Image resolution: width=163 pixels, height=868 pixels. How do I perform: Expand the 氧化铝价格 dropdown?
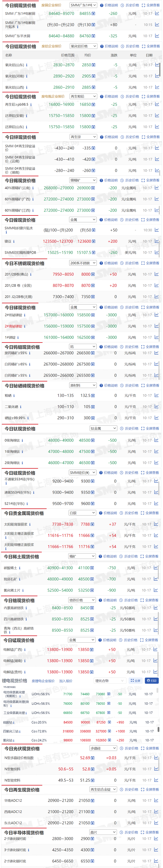tap(83, 46)
